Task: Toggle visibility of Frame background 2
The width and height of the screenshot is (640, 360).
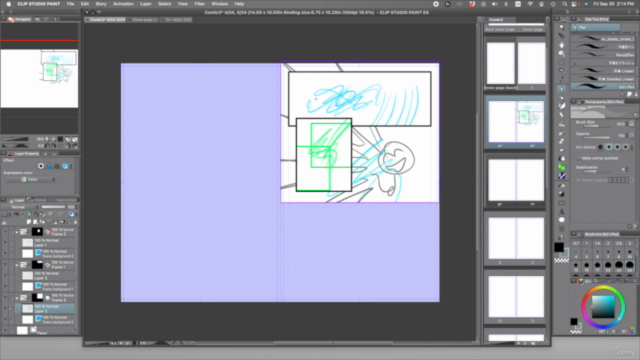Action: (x=4, y=253)
